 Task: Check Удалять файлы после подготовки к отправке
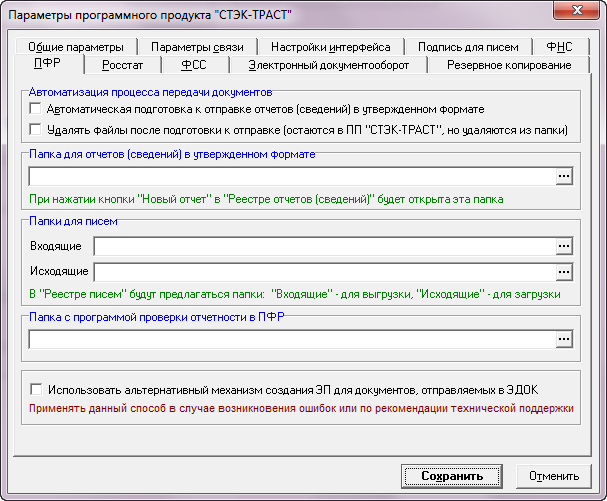click(x=36, y=129)
